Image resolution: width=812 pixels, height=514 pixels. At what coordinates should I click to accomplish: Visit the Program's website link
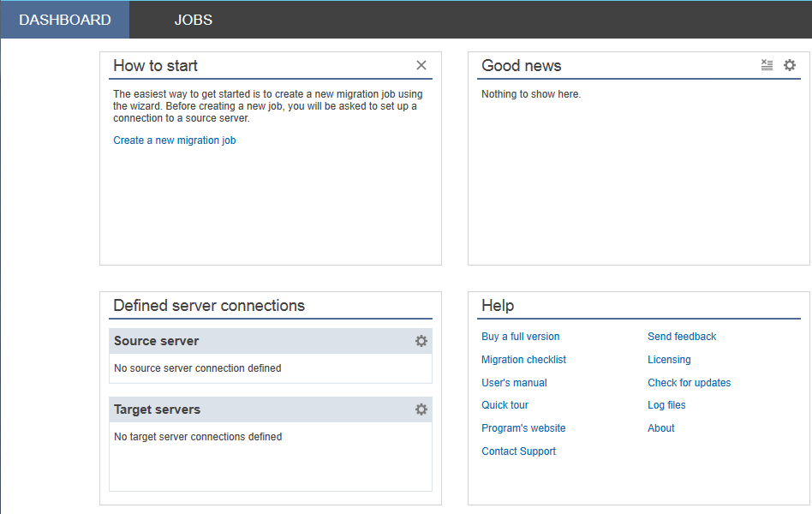523,428
